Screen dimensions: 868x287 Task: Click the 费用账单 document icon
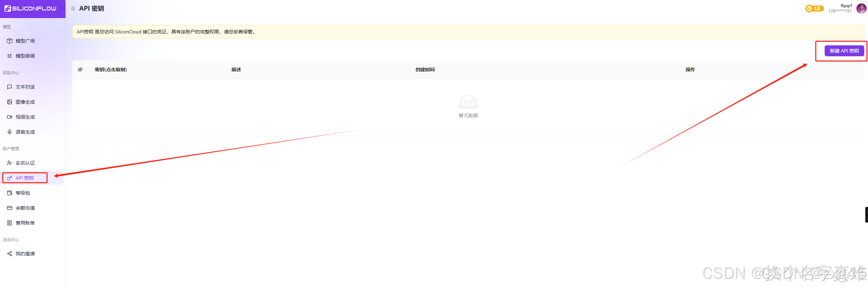coord(10,223)
